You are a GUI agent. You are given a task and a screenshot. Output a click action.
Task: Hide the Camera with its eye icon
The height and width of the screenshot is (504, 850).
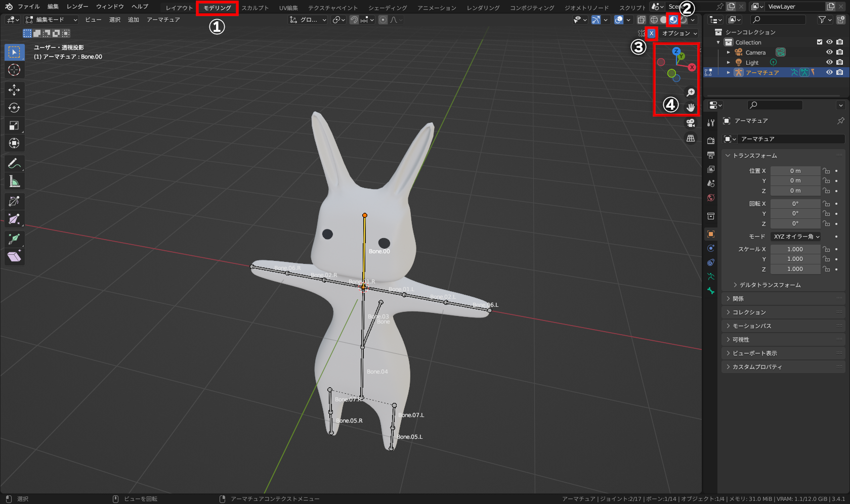pos(829,52)
